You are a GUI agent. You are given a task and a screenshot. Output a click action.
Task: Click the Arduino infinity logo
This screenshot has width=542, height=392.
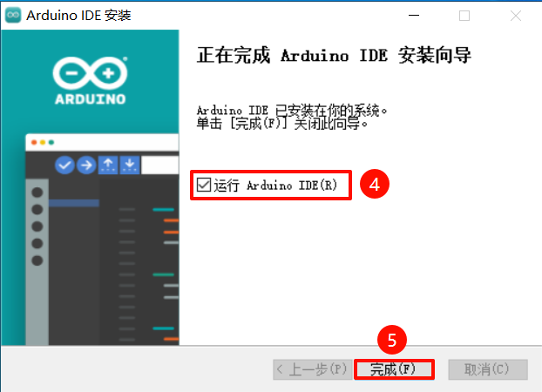[x=91, y=73]
